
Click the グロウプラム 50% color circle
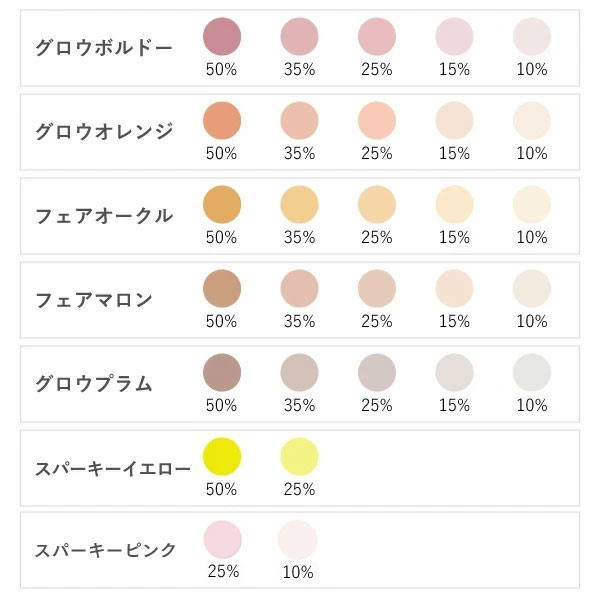(221, 372)
